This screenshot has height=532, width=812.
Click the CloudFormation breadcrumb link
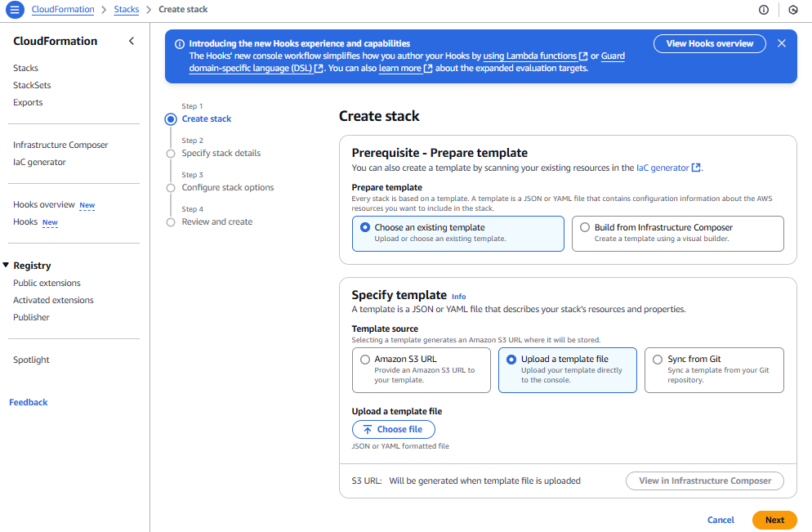coord(63,9)
